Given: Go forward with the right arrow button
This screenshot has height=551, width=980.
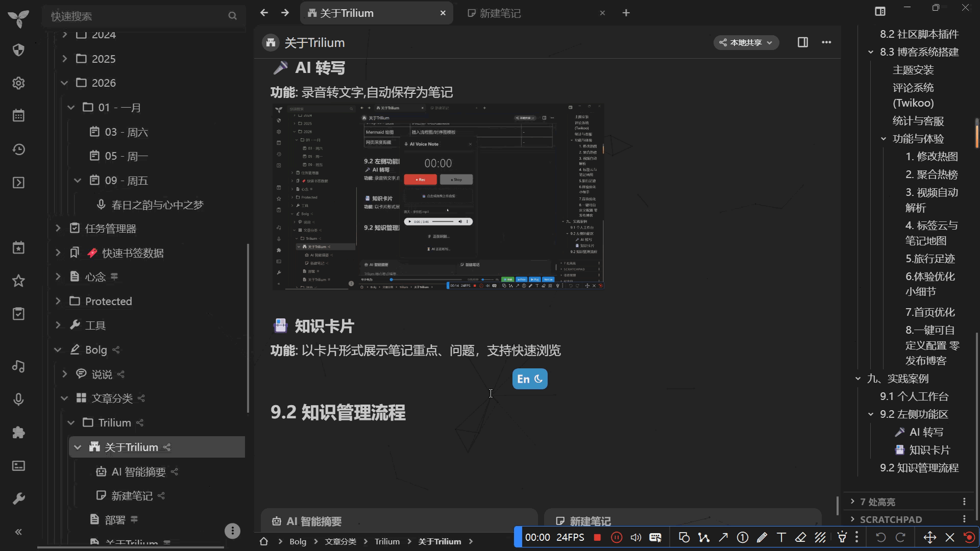Looking at the screenshot, I should pos(285,13).
